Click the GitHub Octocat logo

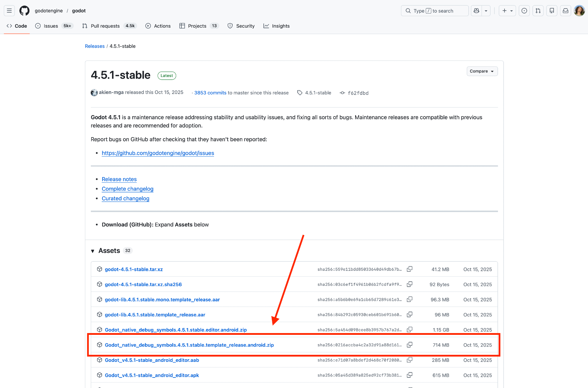24,11
